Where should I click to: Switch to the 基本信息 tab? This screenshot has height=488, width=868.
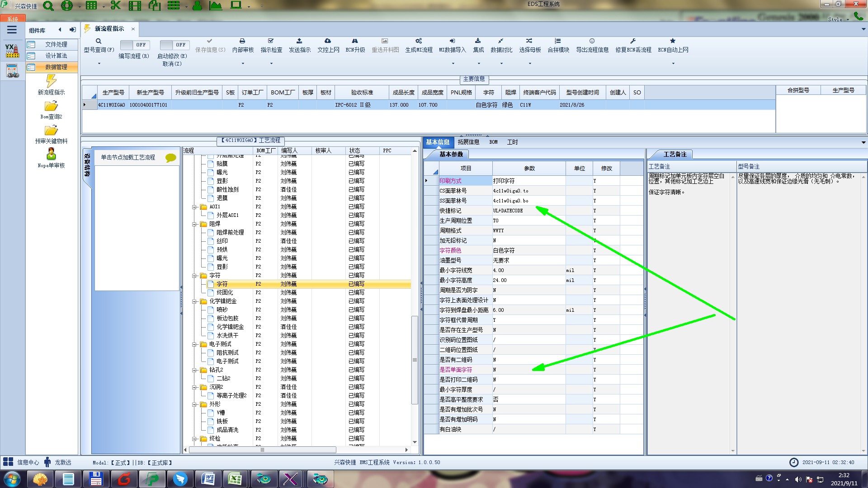(437, 142)
